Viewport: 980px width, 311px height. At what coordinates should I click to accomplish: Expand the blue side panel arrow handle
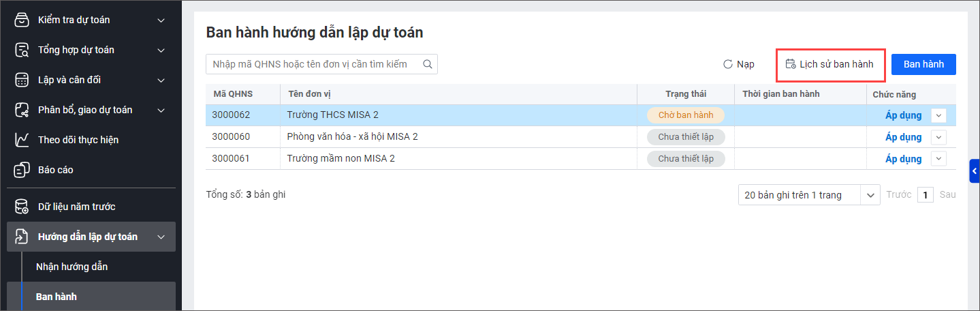pyautogui.click(x=975, y=171)
